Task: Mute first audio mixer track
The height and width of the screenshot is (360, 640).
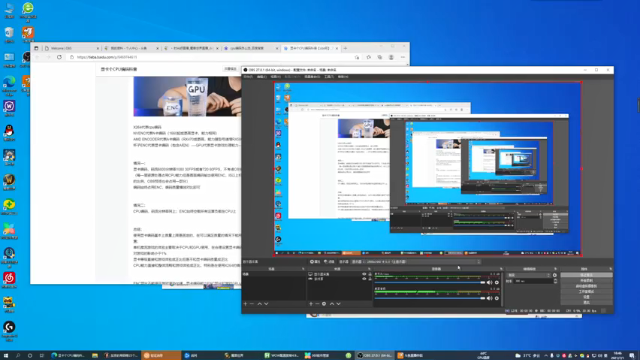Action: click(489, 282)
